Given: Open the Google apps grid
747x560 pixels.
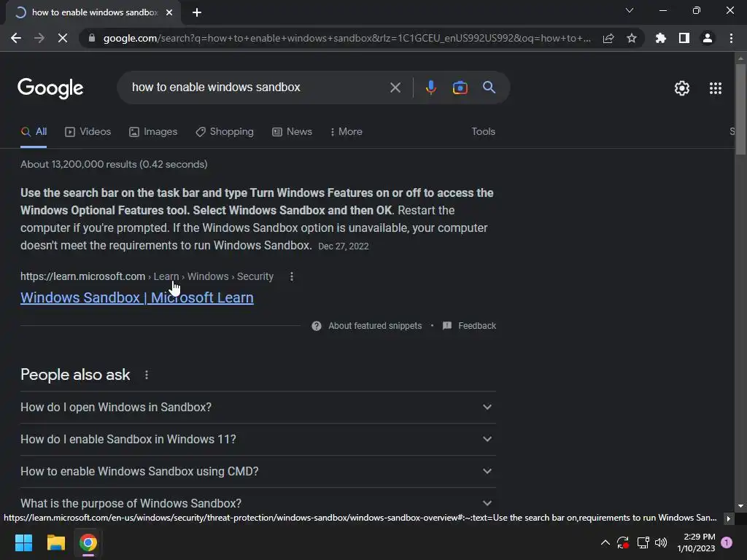Looking at the screenshot, I should [x=716, y=88].
